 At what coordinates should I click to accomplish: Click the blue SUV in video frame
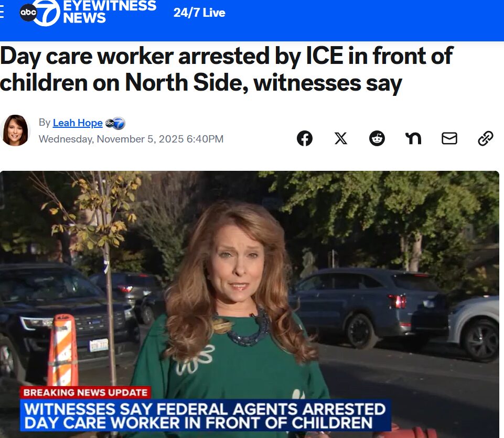click(370, 308)
